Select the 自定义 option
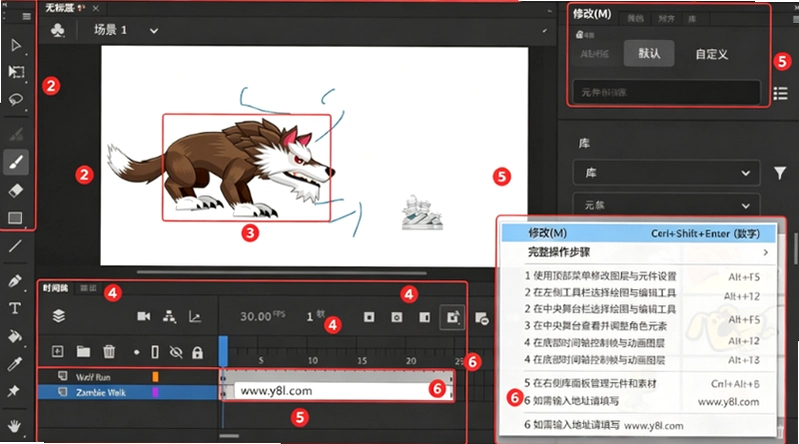The image size is (799, 444). coord(712,54)
